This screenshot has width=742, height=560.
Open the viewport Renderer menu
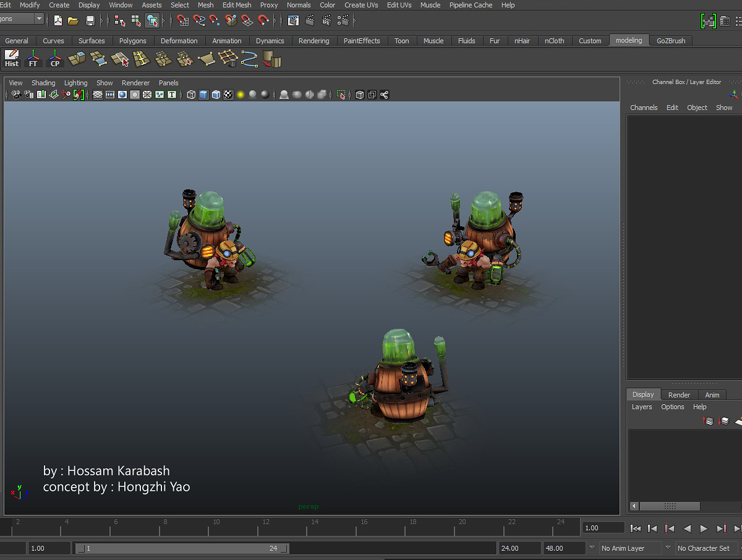(136, 83)
